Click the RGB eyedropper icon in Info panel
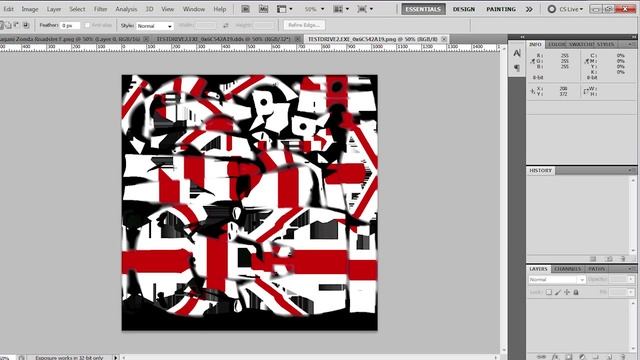 coord(532,61)
